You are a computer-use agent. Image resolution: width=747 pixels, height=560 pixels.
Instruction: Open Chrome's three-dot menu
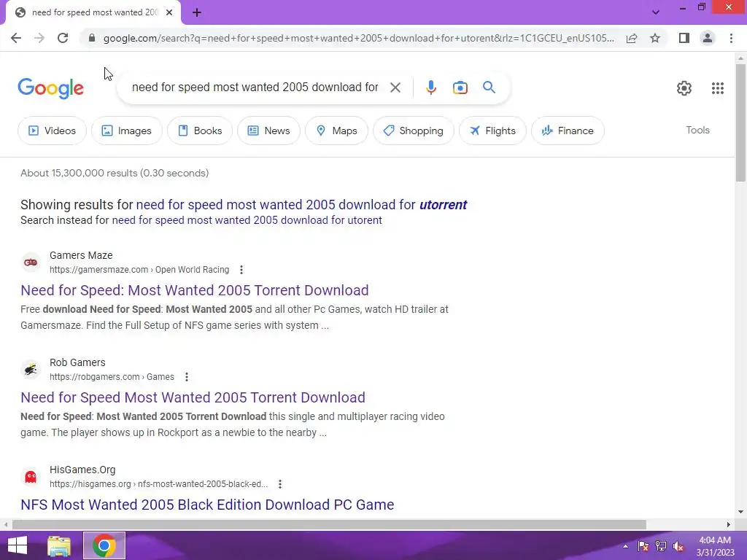pyautogui.click(x=731, y=38)
